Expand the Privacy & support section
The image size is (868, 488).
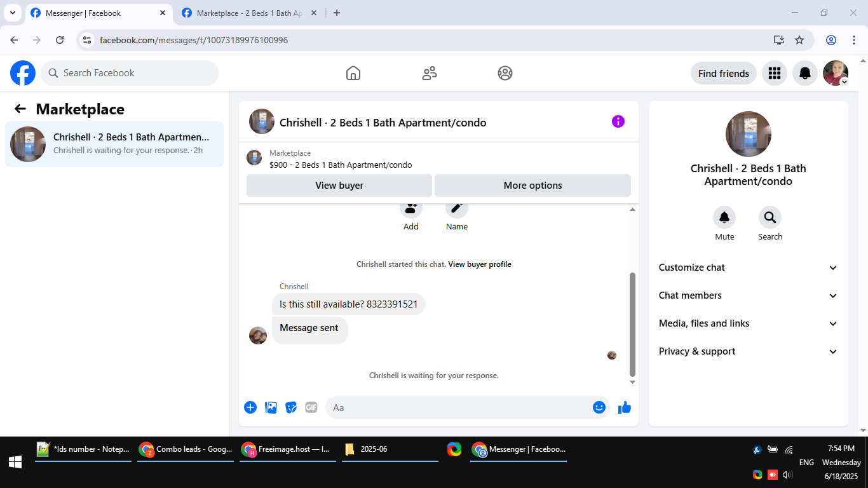(749, 351)
